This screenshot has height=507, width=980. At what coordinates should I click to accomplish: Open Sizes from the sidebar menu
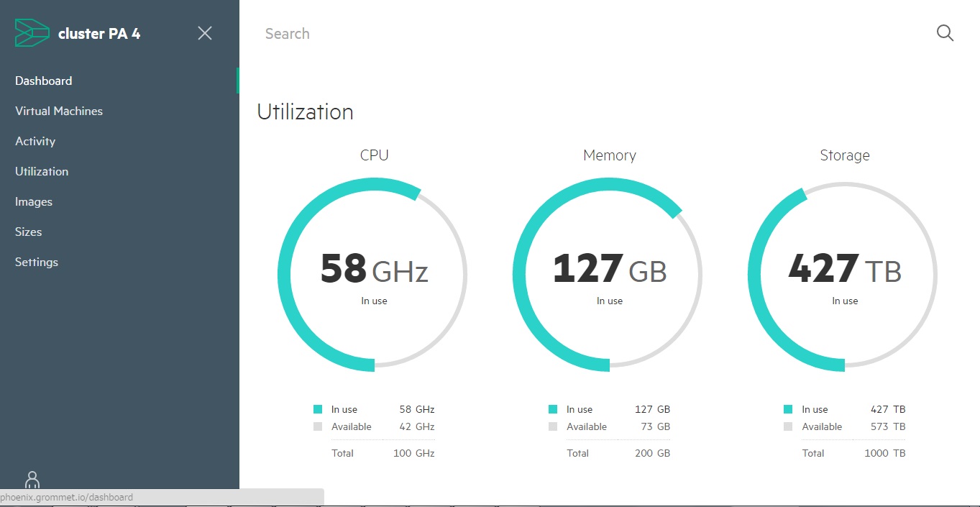pyautogui.click(x=29, y=232)
